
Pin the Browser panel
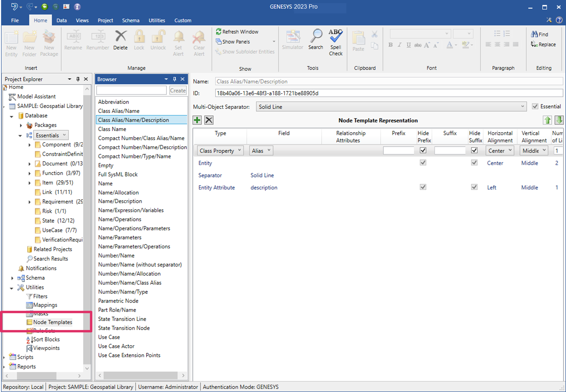point(174,79)
